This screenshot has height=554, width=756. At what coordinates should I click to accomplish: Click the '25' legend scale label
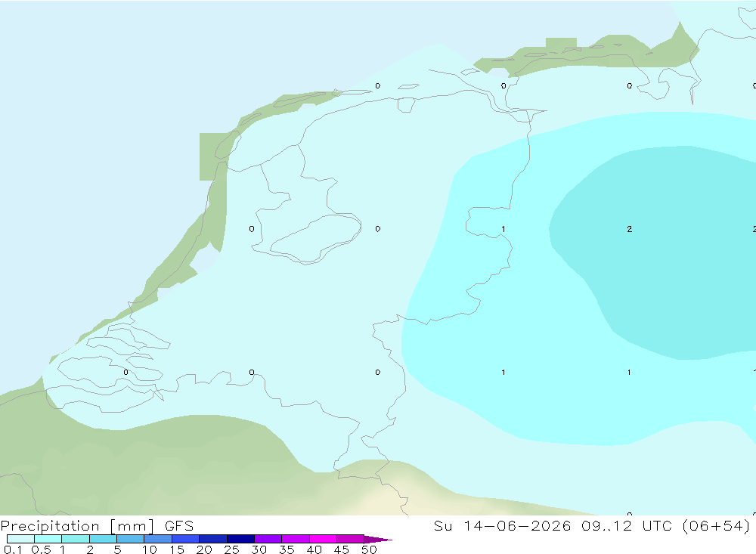tap(231, 549)
